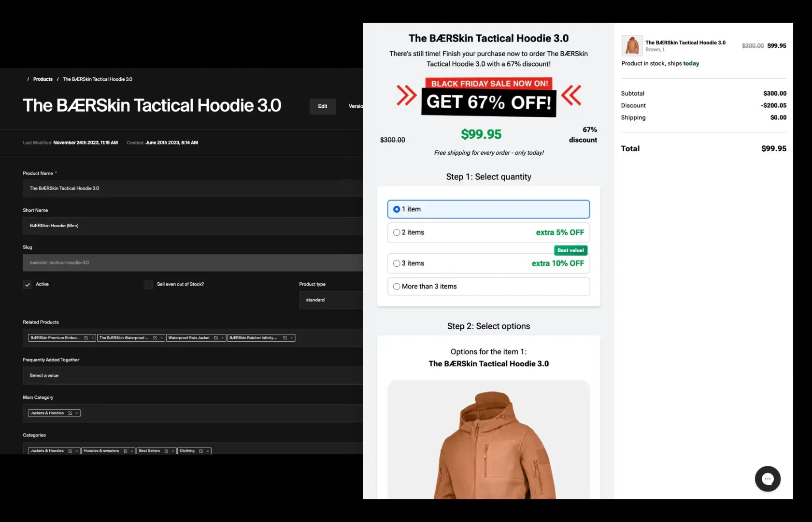The height and width of the screenshot is (522, 812).
Task: Click the Shipping $0.00 value
Action: (778, 117)
